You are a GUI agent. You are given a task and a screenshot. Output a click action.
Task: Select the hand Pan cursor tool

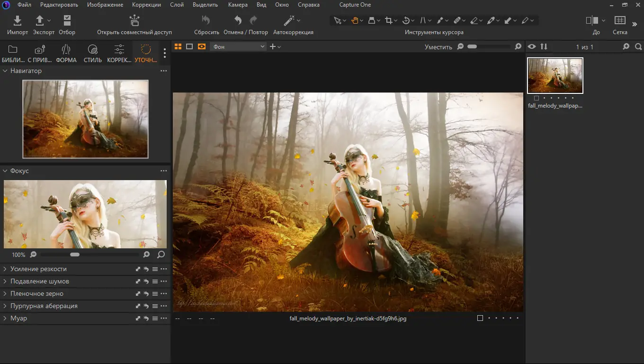355,20
